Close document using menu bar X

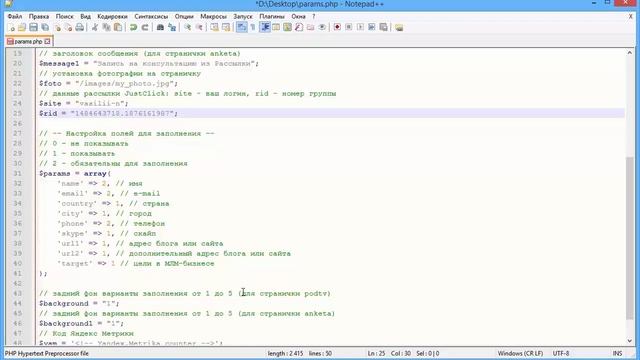click(x=630, y=16)
